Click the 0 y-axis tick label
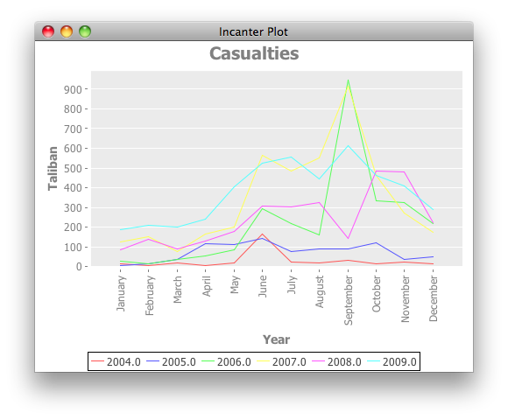Image resolution: width=508 pixels, height=420 pixels. tap(79, 267)
